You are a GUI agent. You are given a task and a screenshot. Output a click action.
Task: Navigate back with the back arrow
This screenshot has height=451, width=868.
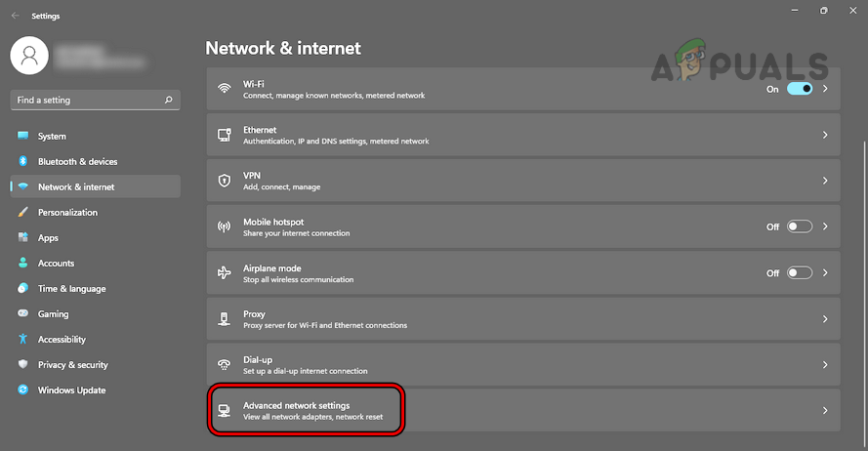(15, 16)
